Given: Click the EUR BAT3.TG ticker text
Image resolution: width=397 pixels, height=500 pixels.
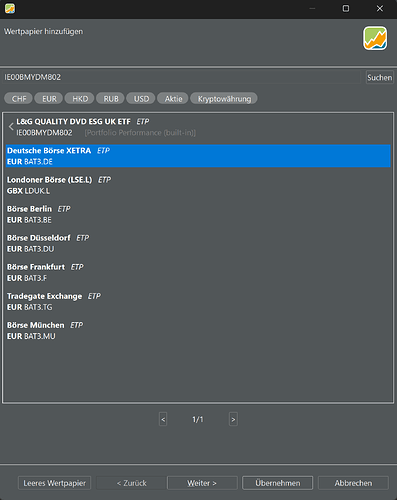Looking at the screenshot, I should pyautogui.click(x=30, y=307).
